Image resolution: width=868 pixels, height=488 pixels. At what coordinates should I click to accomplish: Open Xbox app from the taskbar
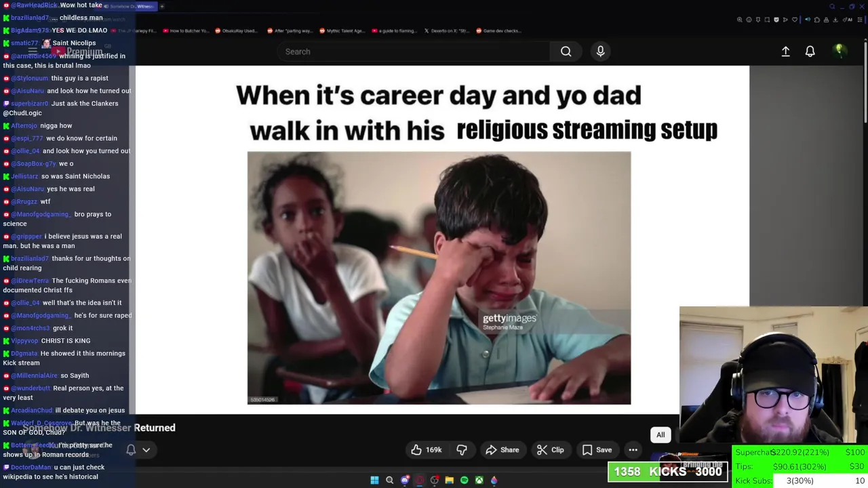[479, 480]
